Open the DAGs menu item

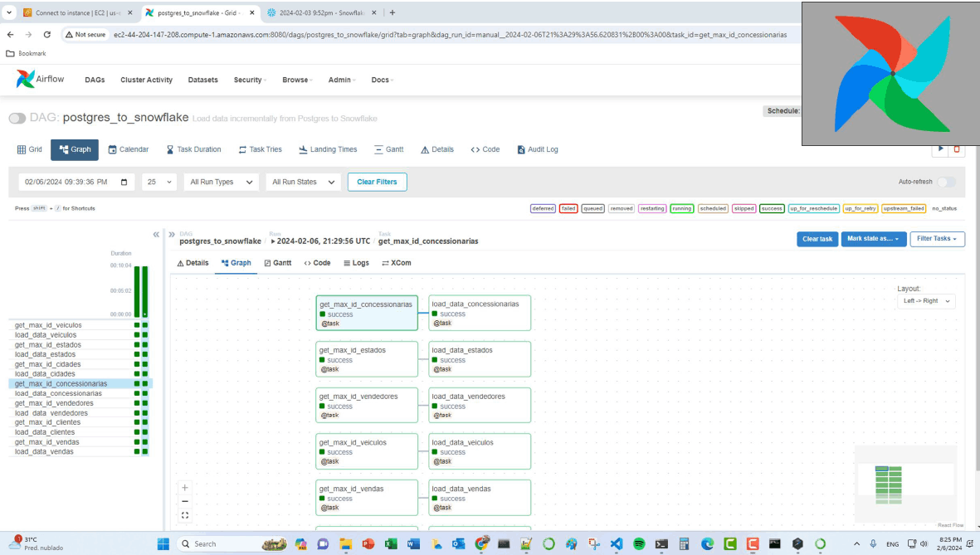(95, 80)
